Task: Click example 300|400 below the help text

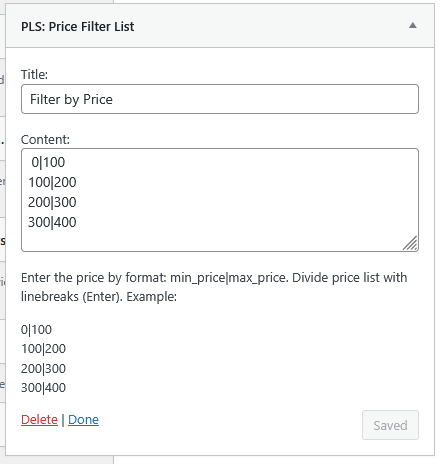Action: click(x=43, y=388)
